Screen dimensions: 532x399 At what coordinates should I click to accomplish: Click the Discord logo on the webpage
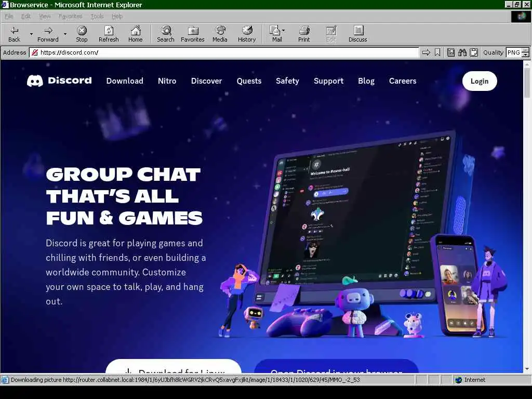point(59,81)
